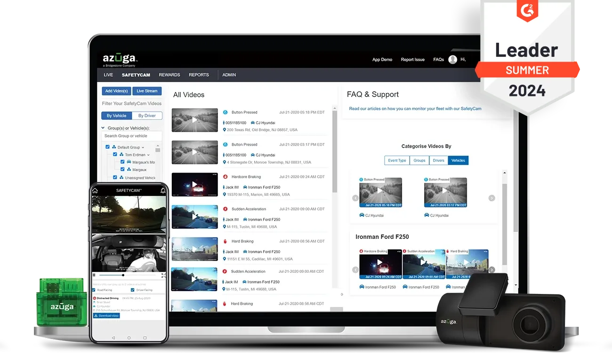Select the pause icon on the phone video player
Viewport: 612px width, 364px height.
click(x=94, y=275)
